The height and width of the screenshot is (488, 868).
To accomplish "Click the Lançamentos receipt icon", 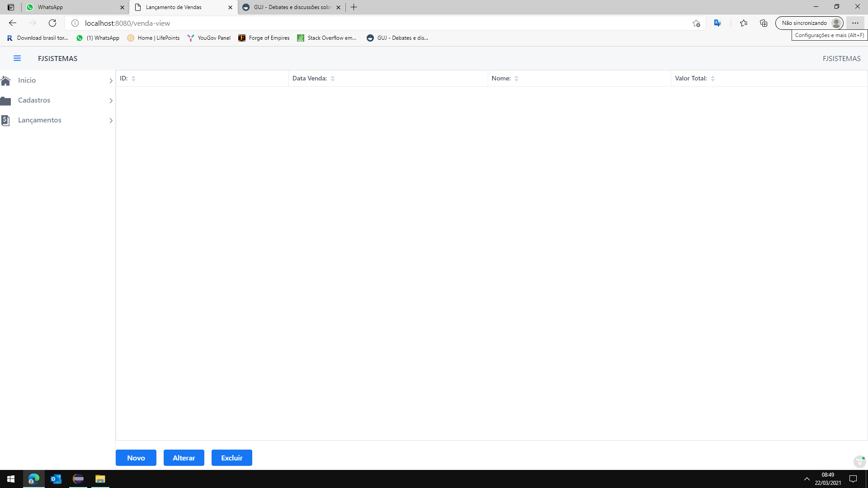I will [x=6, y=120].
